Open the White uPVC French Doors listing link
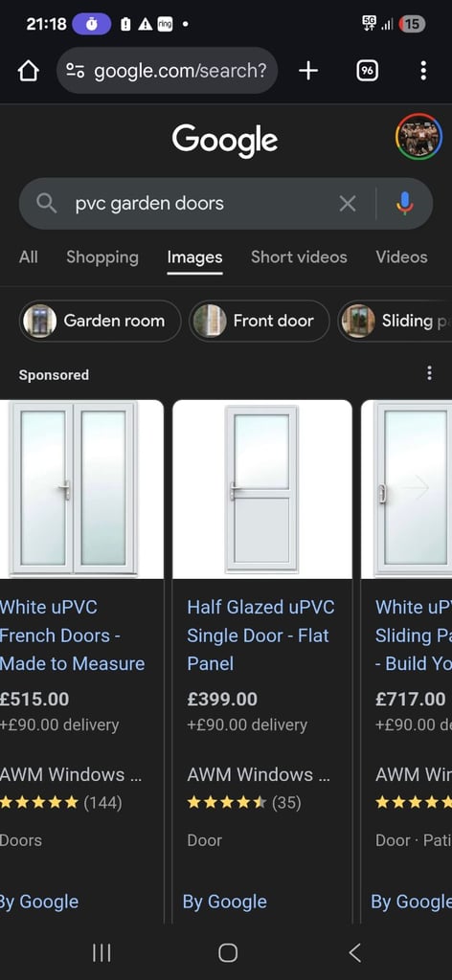The width and height of the screenshot is (452, 980). pyautogui.click(x=72, y=635)
